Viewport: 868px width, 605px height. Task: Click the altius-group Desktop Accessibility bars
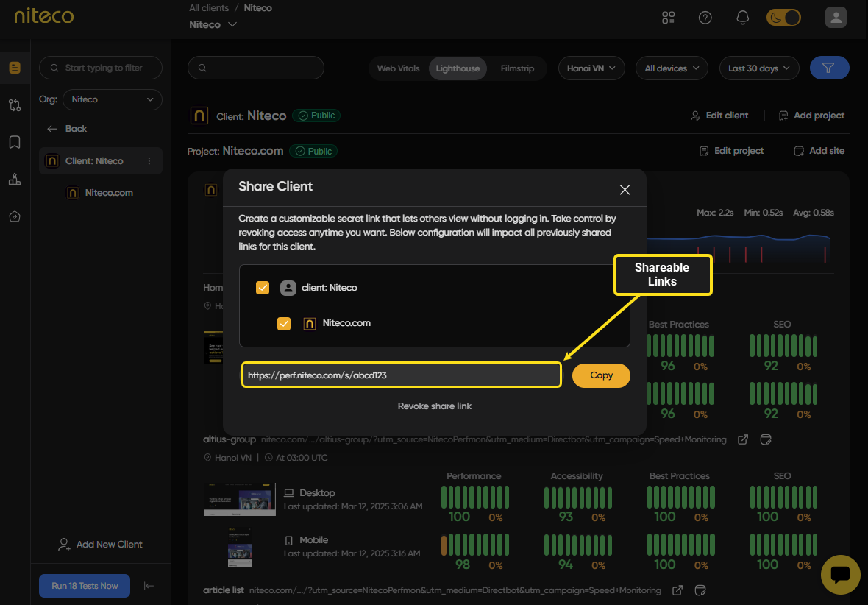point(578,497)
